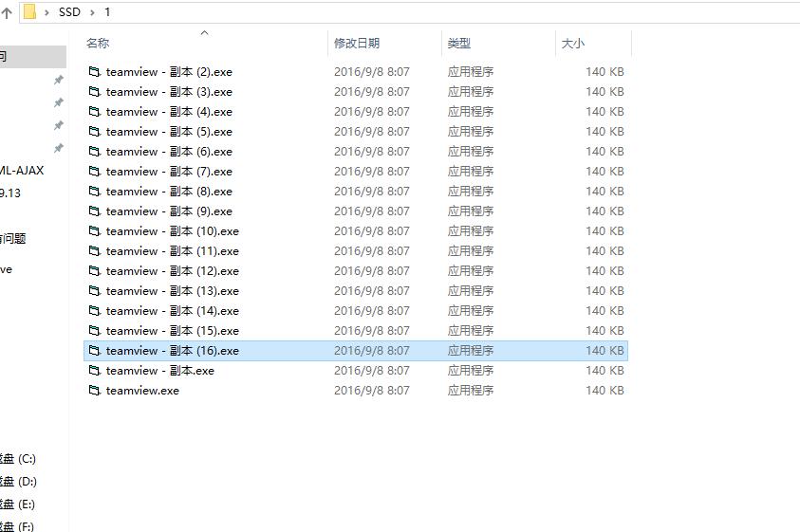Open the (C:) drive in sidebar
This screenshot has height=532, width=800.
point(18,459)
